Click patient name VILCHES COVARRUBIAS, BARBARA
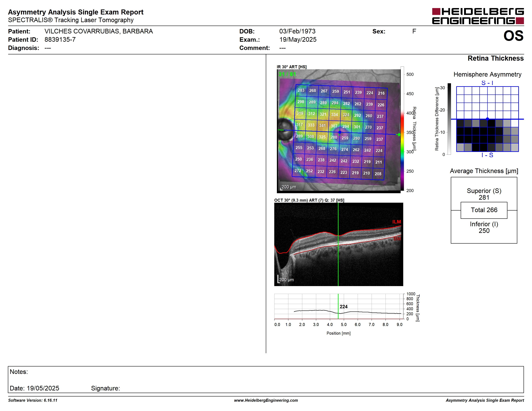 click(x=99, y=31)
